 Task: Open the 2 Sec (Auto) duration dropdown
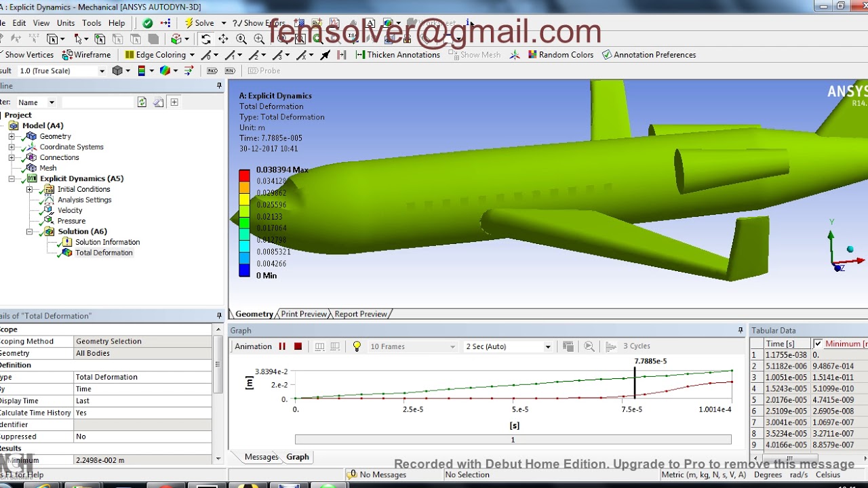click(x=548, y=346)
